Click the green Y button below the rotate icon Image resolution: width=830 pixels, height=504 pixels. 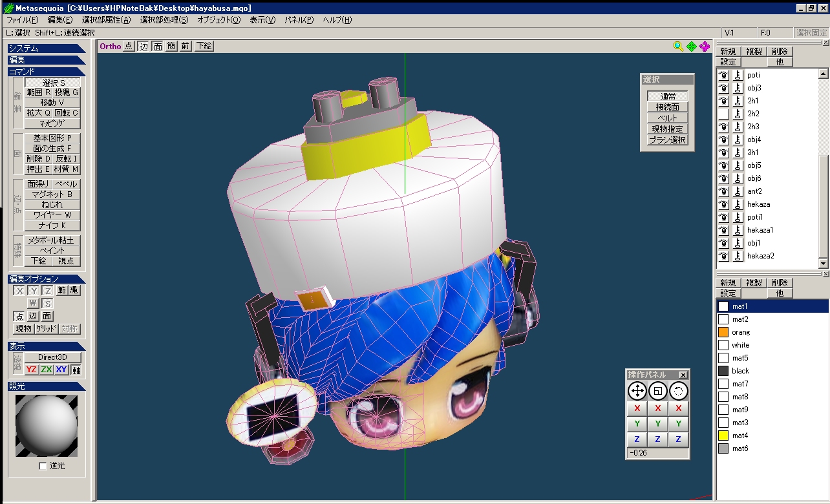pos(678,424)
